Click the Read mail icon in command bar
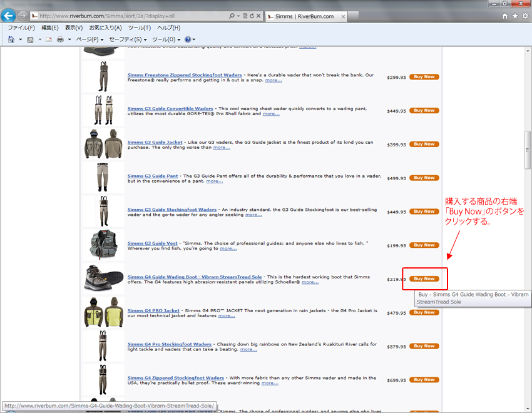Viewport: 532px width, 413px height. click(x=49, y=39)
